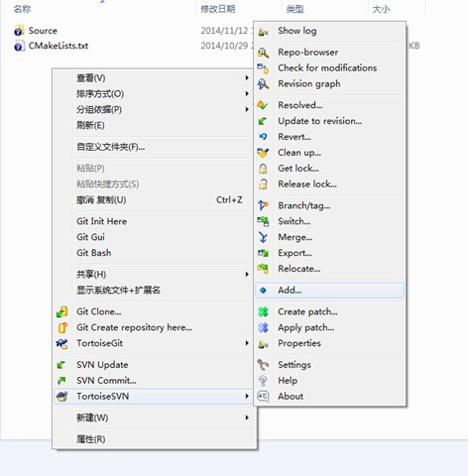Click the Show log icon
This screenshot has height=476, width=468.
click(x=263, y=31)
